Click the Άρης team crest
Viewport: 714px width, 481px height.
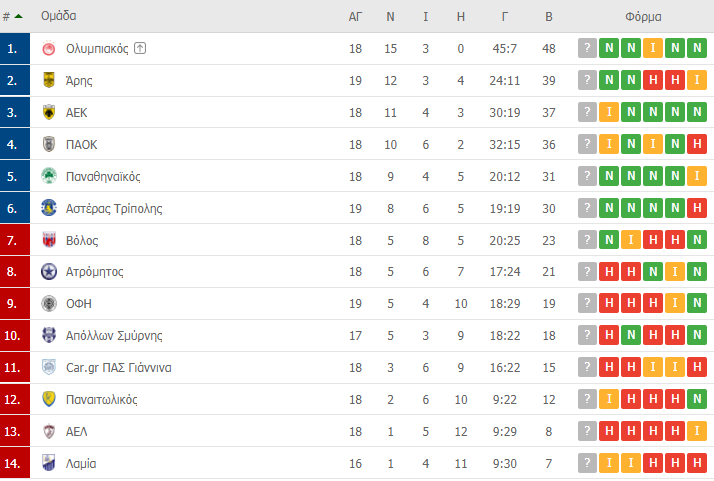[x=49, y=80]
